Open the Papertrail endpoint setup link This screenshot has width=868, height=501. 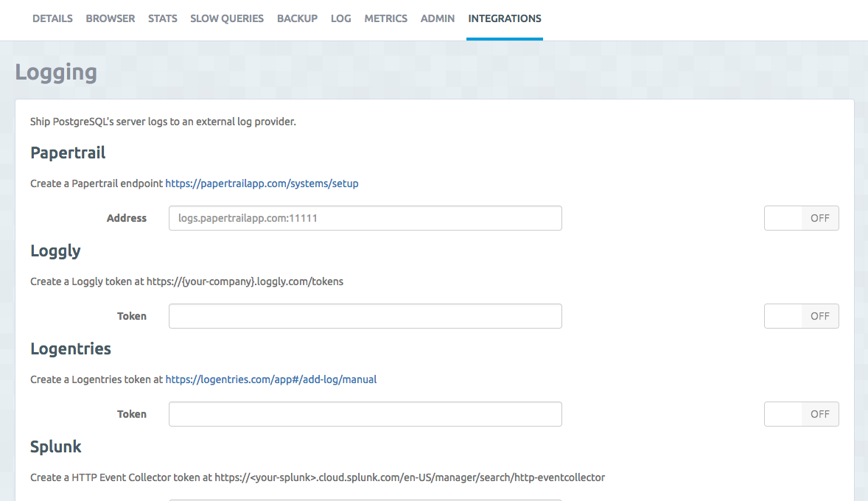[262, 183]
